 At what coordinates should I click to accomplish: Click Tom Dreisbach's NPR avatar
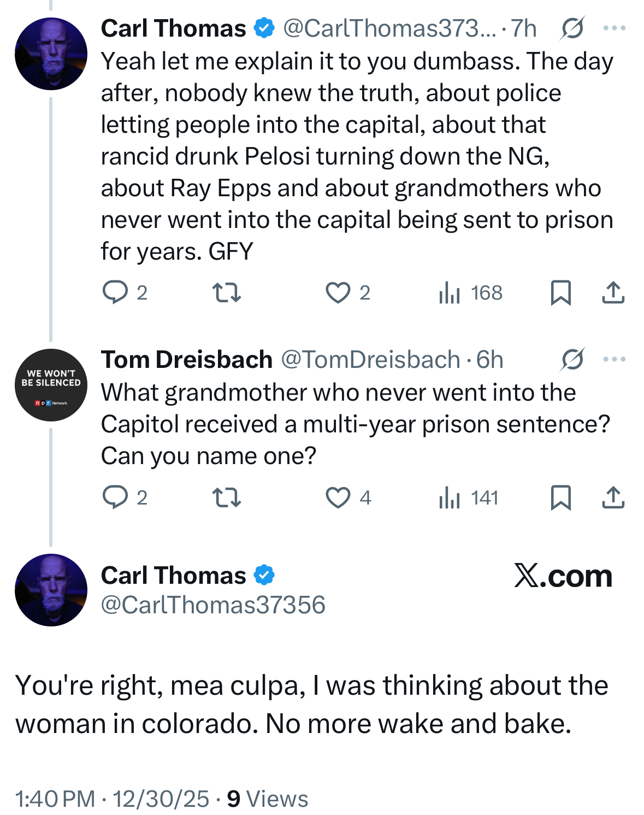click(x=51, y=385)
